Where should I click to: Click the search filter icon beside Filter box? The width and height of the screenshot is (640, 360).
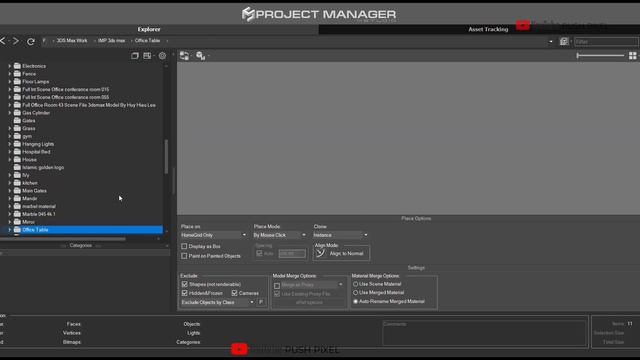coord(564,41)
